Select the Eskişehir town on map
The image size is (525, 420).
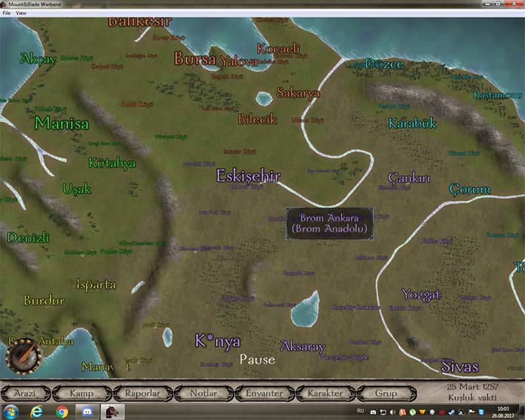(x=249, y=176)
